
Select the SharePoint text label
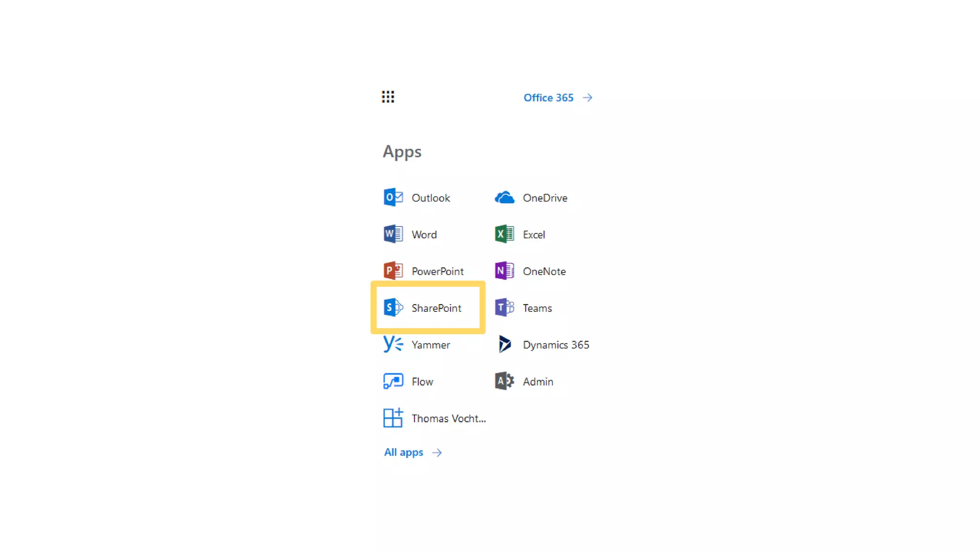tap(436, 308)
